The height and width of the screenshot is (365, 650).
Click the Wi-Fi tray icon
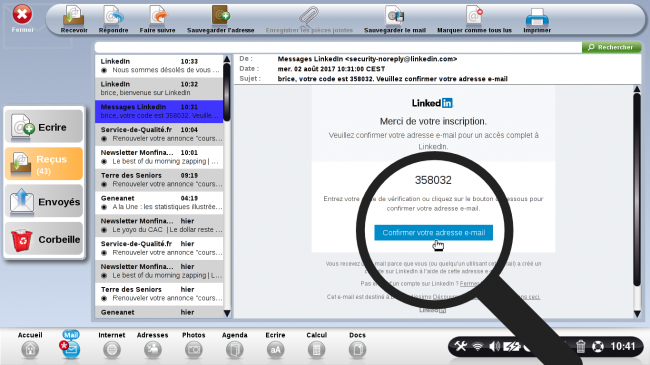point(478,346)
